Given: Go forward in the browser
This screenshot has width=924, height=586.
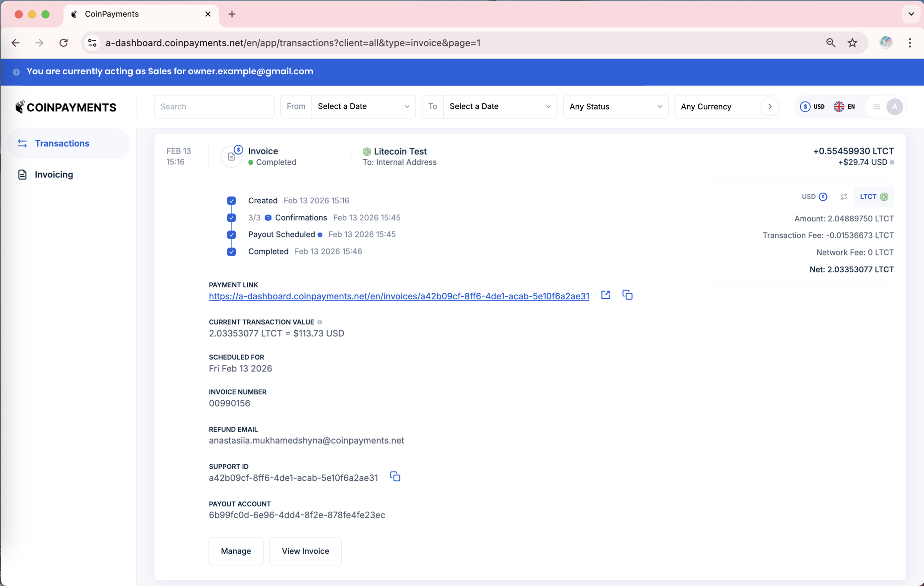Looking at the screenshot, I should point(39,42).
